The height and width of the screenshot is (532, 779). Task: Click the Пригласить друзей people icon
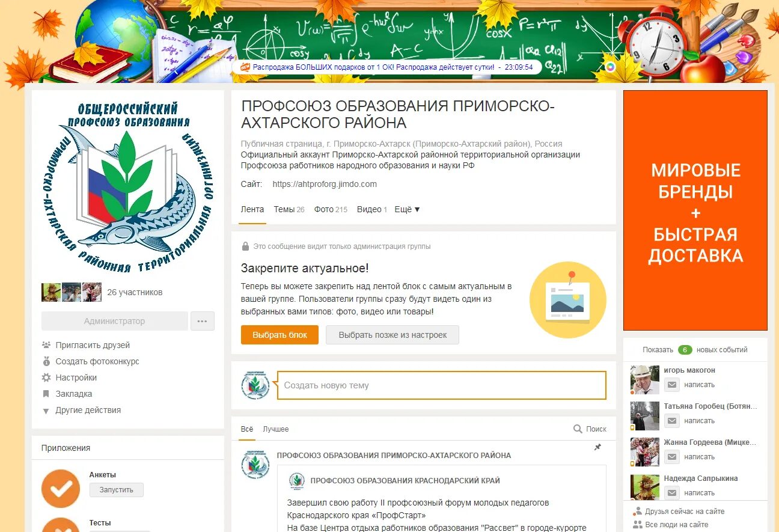pyautogui.click(x=46, y=345)
